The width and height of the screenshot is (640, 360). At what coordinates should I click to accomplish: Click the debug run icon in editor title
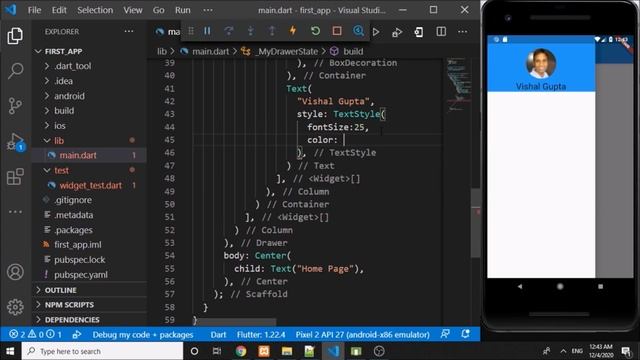point(397,32)
